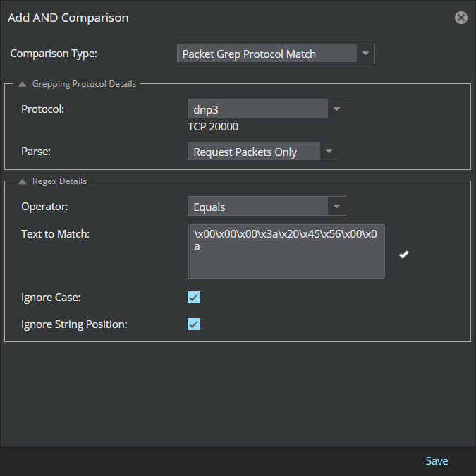Close the Add AND Comparison dialog
The width and height of the screenshot is (476, 476).
460,18
